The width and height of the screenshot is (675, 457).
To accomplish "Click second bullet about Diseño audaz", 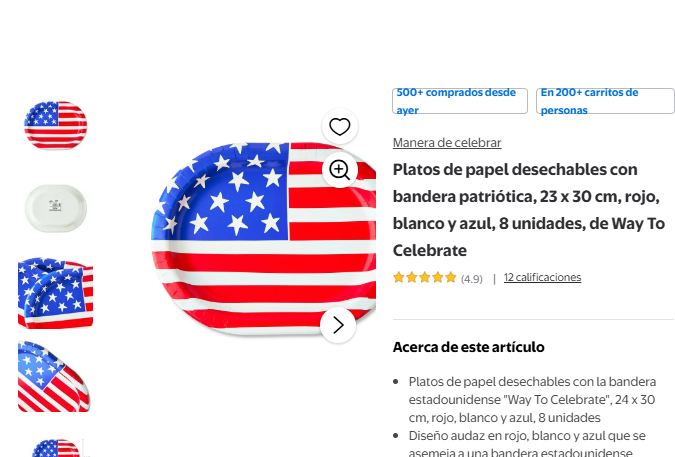I will click(527, 444).
